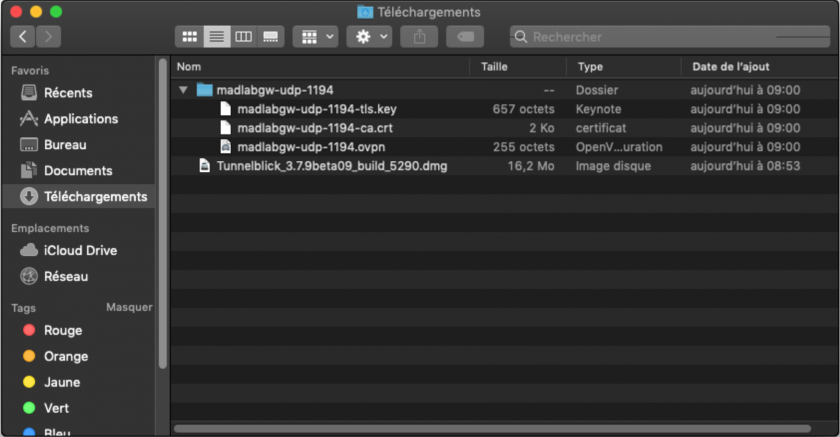Select the Rouge tag color dot
The height and width of the screenshot is (437, 840).
(29, 330)
